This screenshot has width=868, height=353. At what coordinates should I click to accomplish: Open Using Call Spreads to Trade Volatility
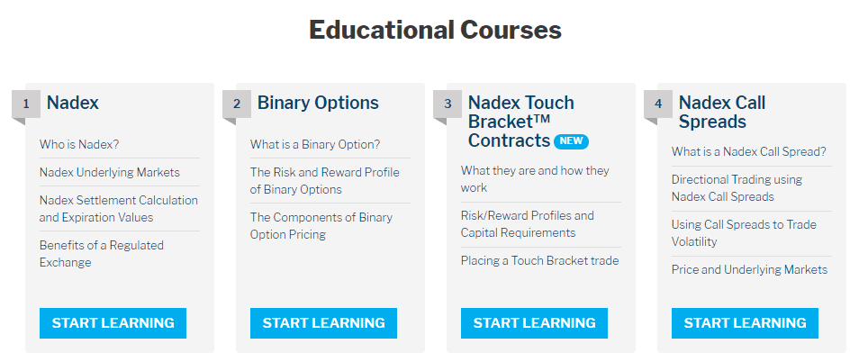(x=744, y=233)
